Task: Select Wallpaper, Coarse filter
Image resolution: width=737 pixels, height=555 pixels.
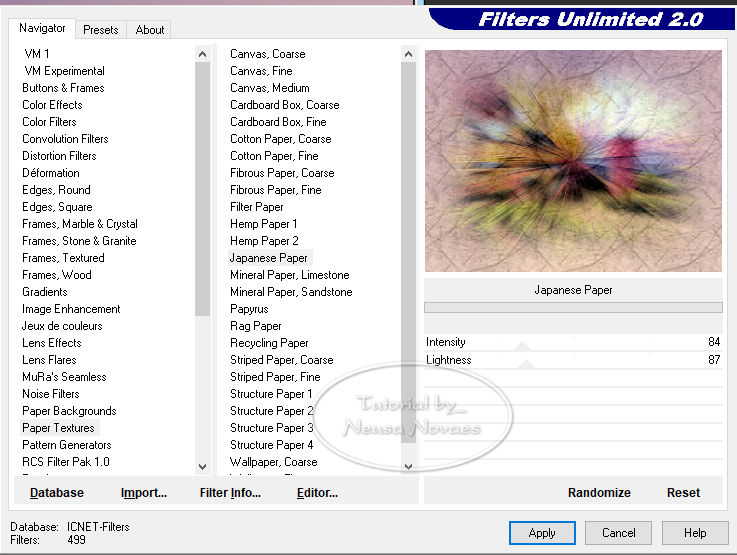Action: (x=274, y=461)
